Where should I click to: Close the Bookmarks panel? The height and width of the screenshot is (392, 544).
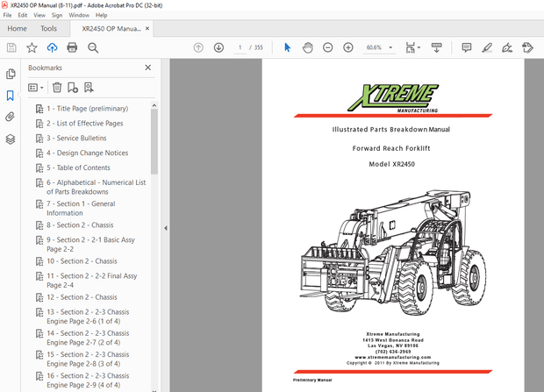[x=147, y=68]
